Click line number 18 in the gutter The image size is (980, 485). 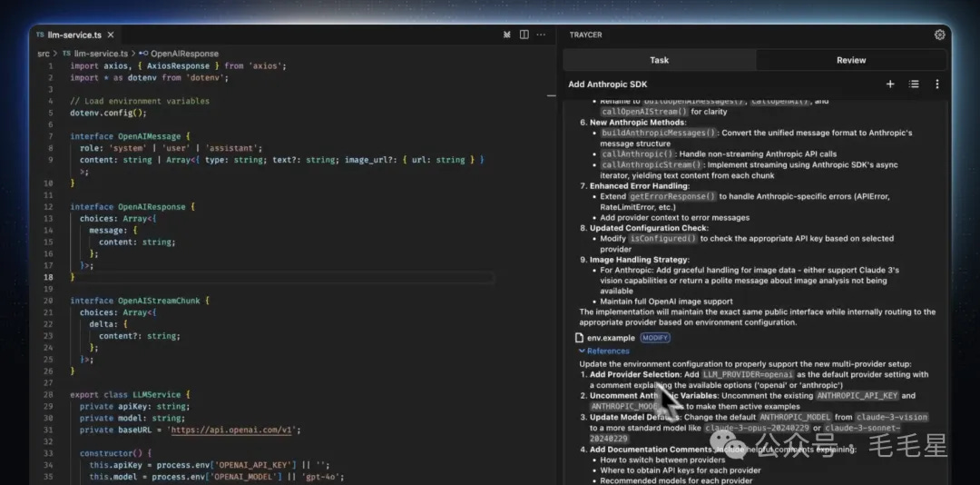49,277
